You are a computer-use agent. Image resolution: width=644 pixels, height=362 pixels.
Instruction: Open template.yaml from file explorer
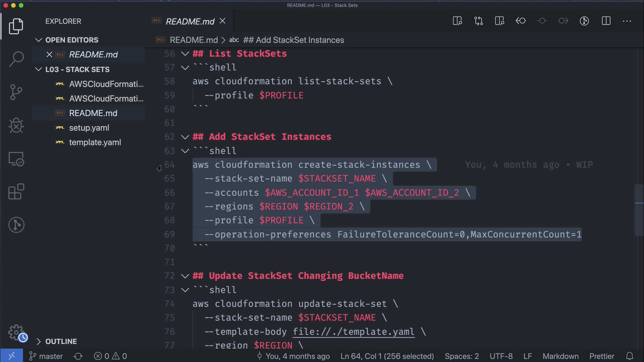[x=95, y=142]
